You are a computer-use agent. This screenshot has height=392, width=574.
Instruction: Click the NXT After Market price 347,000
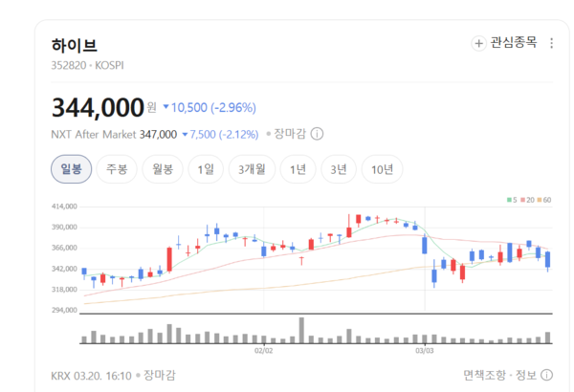tap(159, 135)
